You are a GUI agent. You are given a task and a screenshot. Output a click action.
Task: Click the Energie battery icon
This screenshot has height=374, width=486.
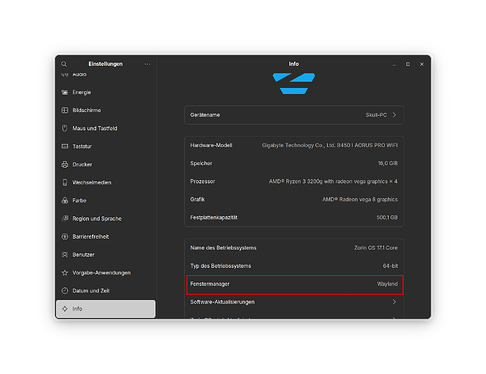click(x=65, y=92)
